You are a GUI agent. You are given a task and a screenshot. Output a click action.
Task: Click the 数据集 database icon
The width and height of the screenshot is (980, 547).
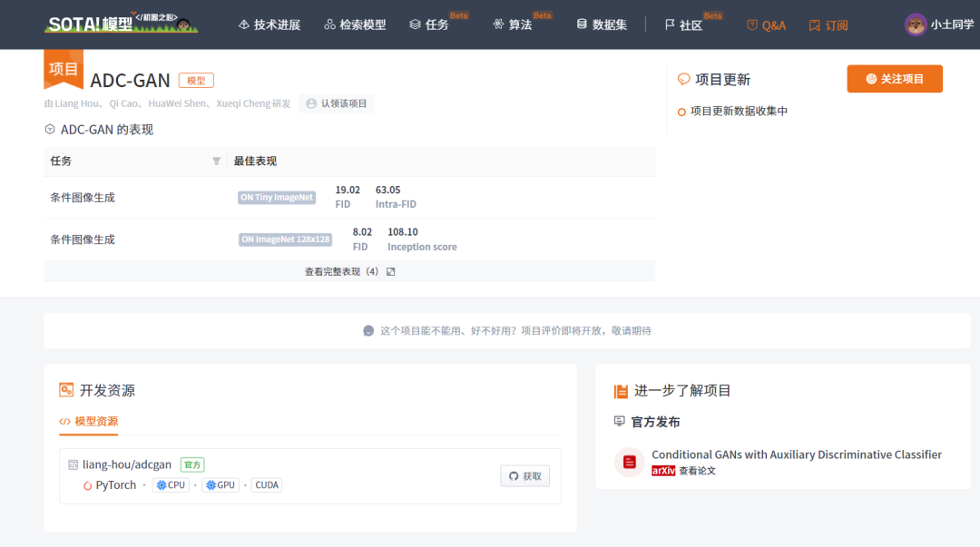click(x=582, y=24)
